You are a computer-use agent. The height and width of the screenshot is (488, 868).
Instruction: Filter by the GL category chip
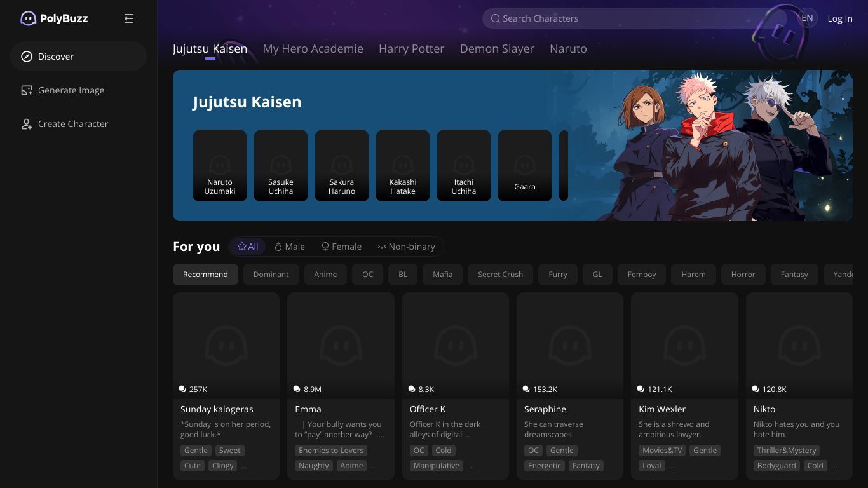(597, 274)
